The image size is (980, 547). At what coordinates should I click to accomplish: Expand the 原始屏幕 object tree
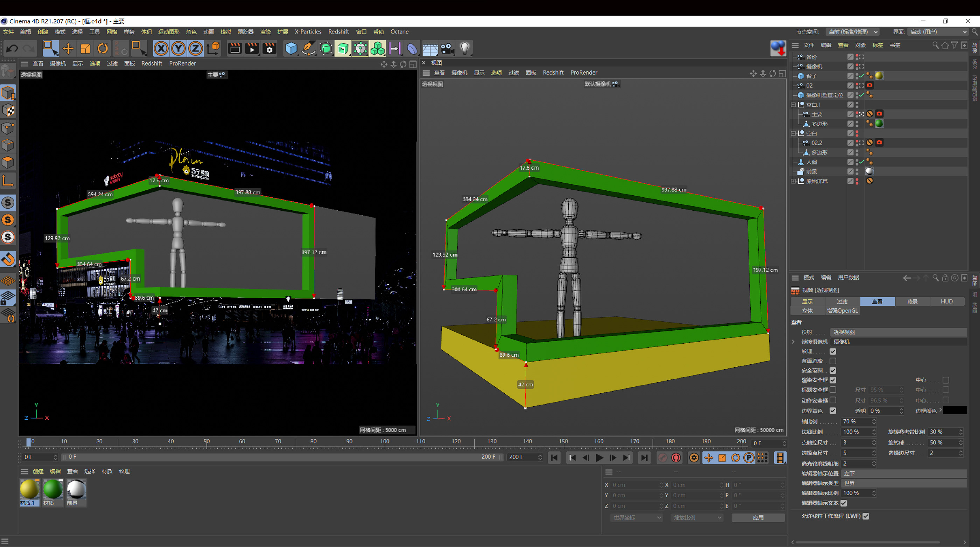point(793,181)
